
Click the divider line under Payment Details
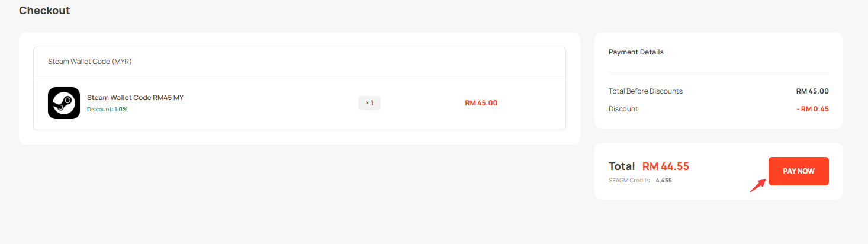point(718,72)
